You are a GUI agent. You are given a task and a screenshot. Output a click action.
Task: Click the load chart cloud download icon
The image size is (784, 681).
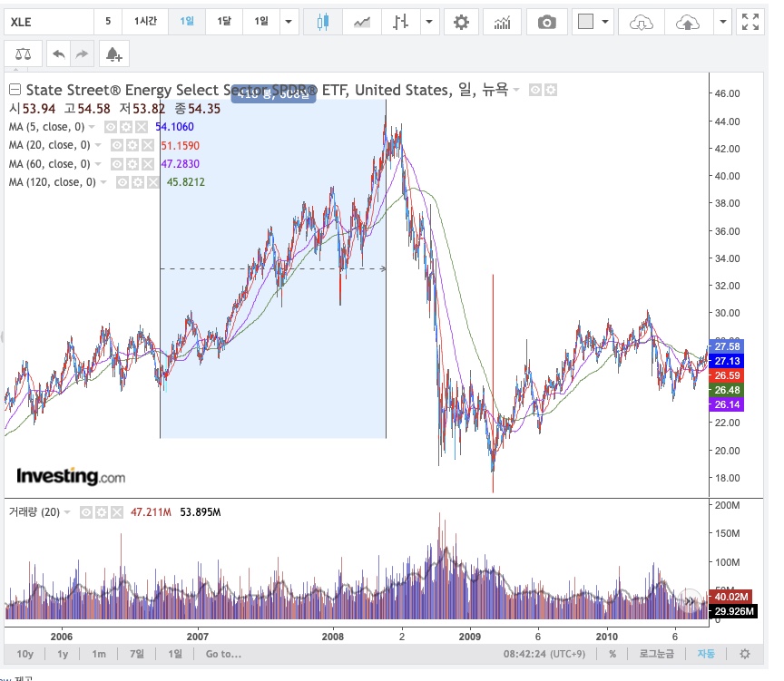641,22
